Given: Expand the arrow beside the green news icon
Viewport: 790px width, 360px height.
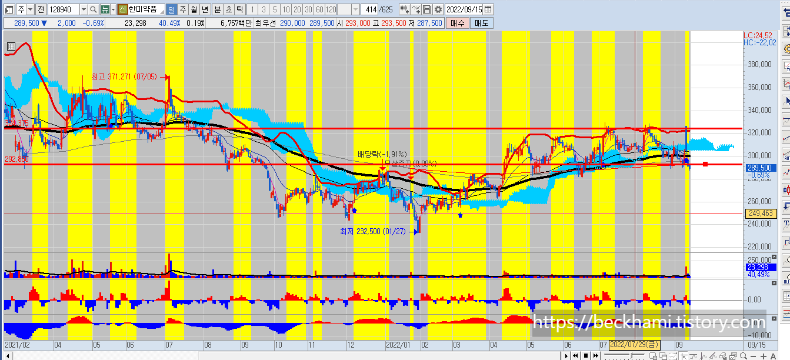Looking at the screenshot, I should [113, 10].
